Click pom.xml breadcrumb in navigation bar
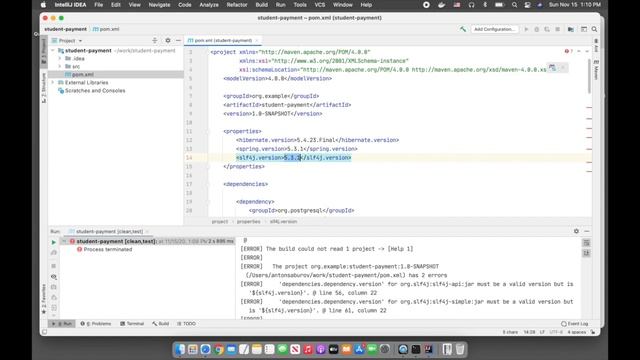This screenshot has height=360, width=640. (x=106, y=29)
